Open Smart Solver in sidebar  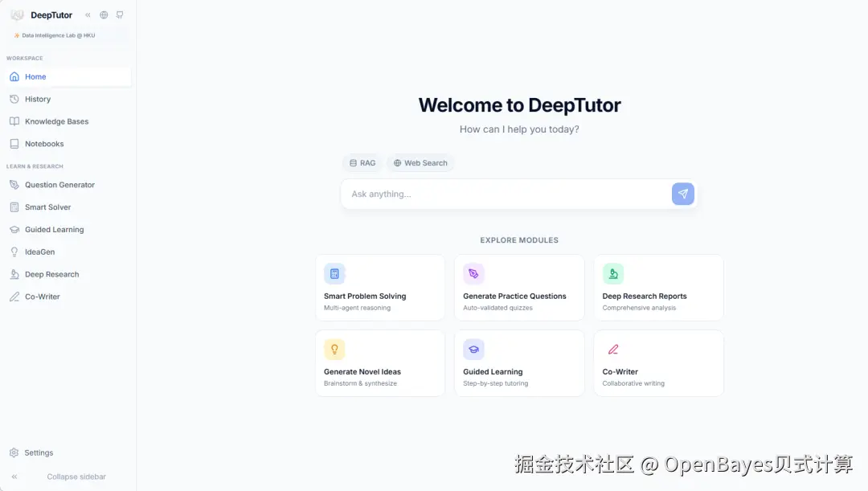[68, 207]
